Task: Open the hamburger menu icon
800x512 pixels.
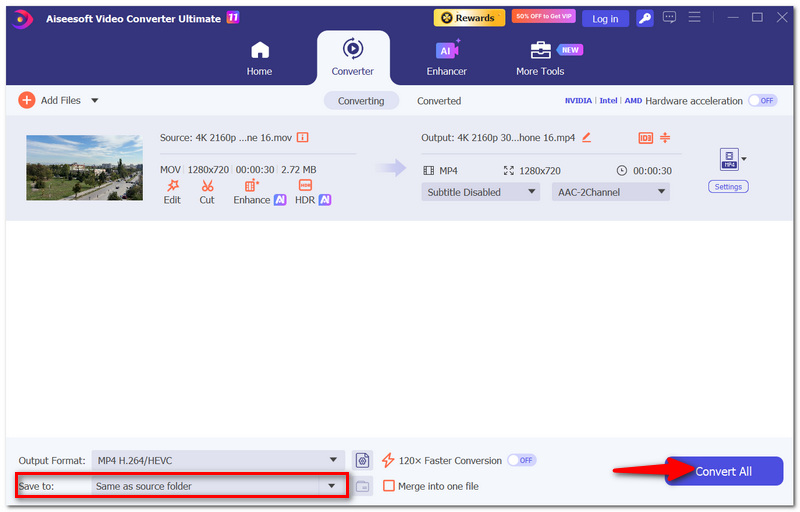Action: pos(694,17)
